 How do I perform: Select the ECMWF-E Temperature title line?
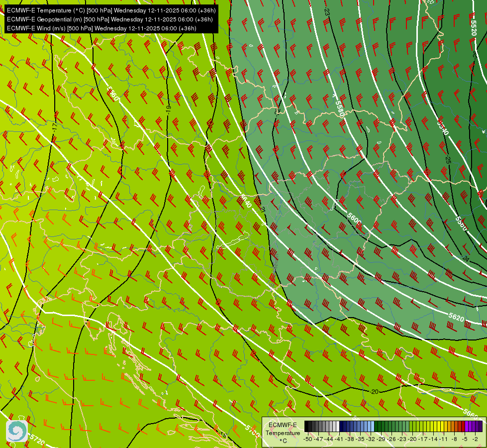coord(111,10)
